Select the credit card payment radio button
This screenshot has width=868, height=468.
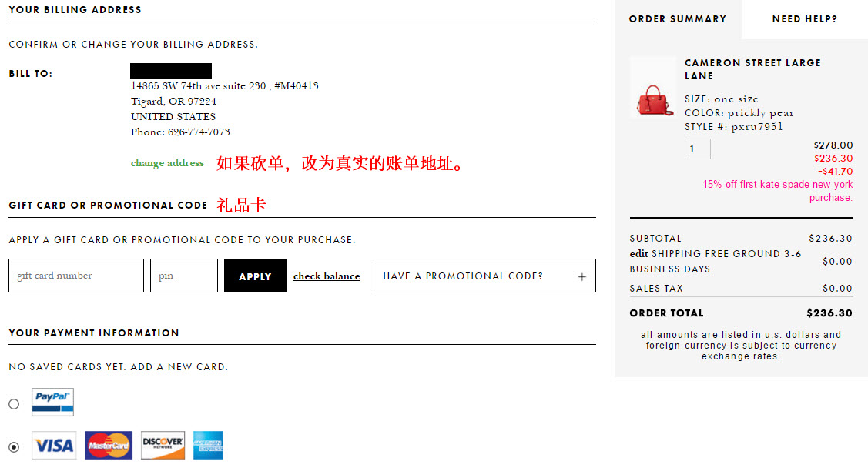tap(14, 447)
